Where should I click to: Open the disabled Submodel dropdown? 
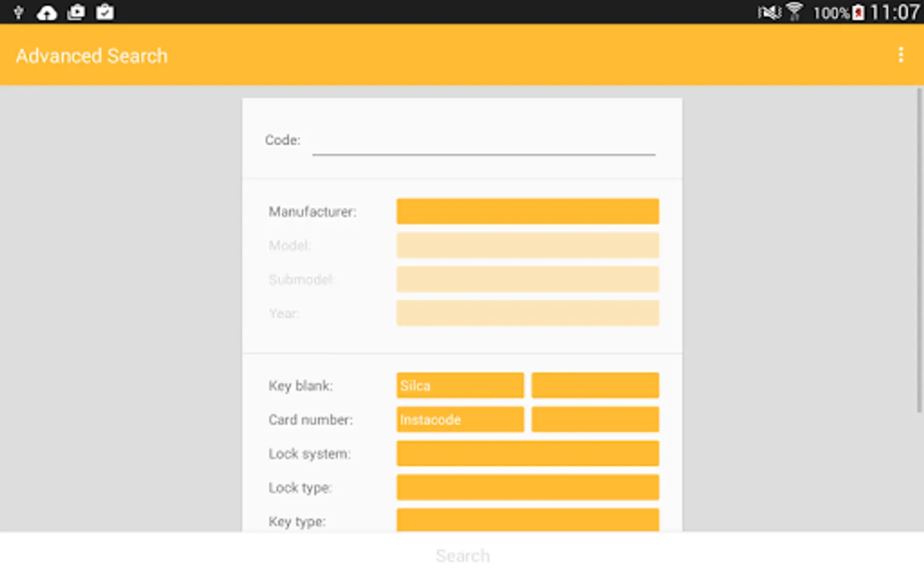[527, 279]
